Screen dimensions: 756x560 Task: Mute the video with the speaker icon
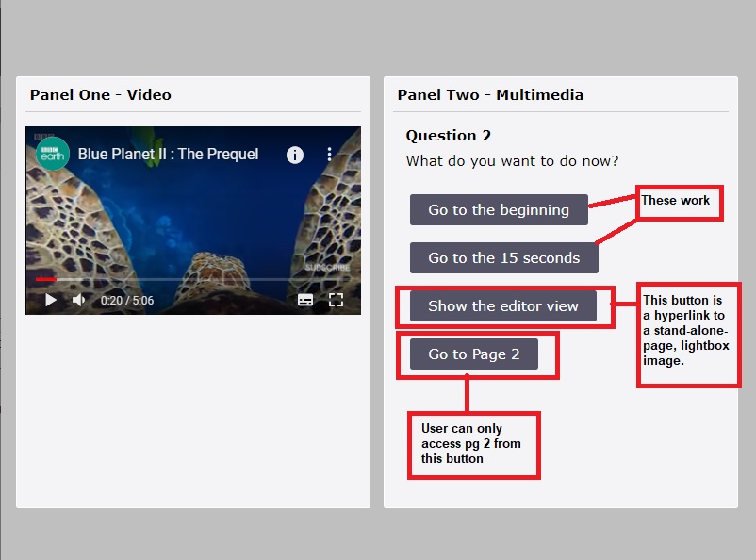click(x=78, y=300)
